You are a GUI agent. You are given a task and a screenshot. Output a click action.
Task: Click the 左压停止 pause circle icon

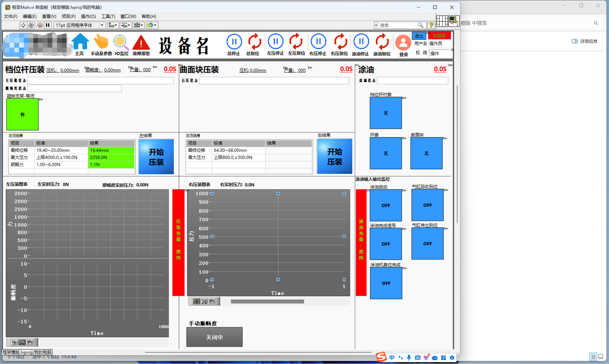coord(275,41)
